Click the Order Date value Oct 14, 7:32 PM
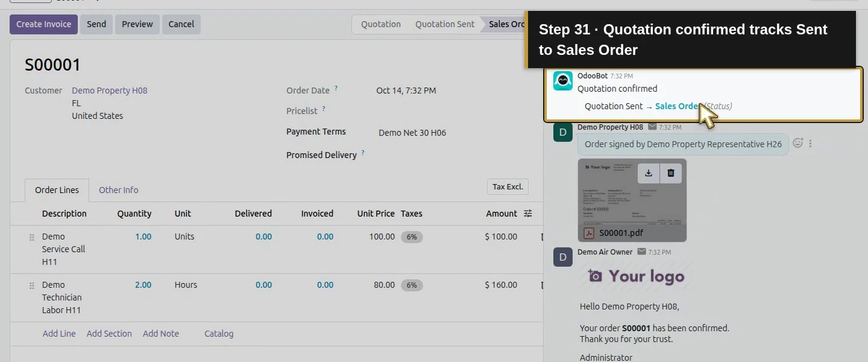Viewport: 868px width, 362px height. (x=406, y=91)
